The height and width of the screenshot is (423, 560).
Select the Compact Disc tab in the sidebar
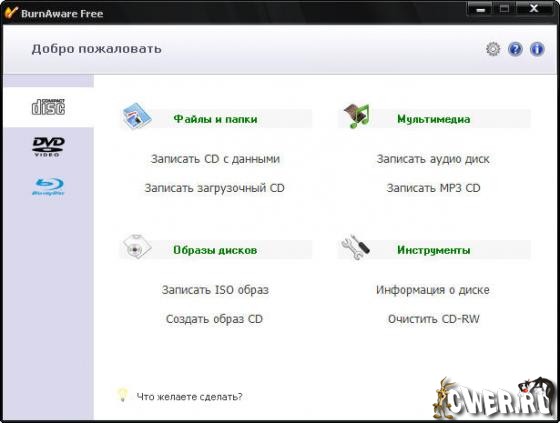pos(49,107)
